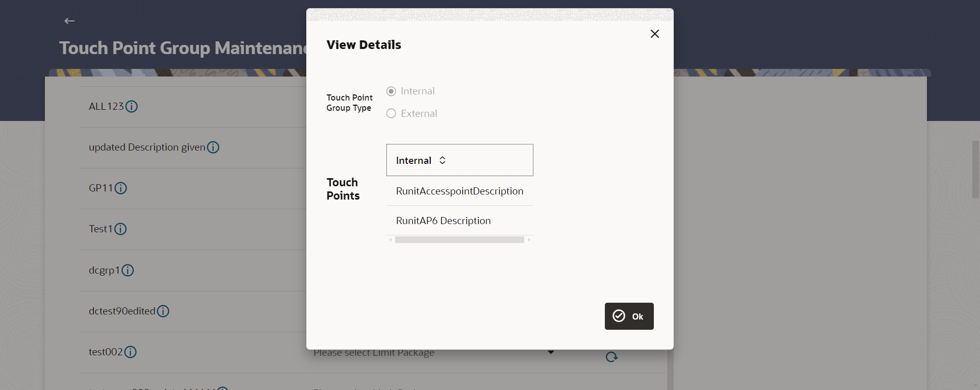
Task: Reset limit package for test002 row
Action: (611, 356)
